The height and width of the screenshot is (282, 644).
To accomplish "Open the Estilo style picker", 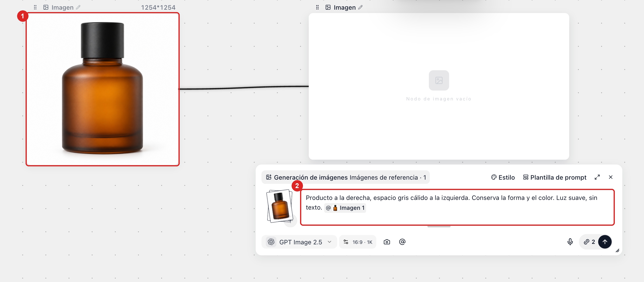I will pyautogui.click(x=503, y=177).
